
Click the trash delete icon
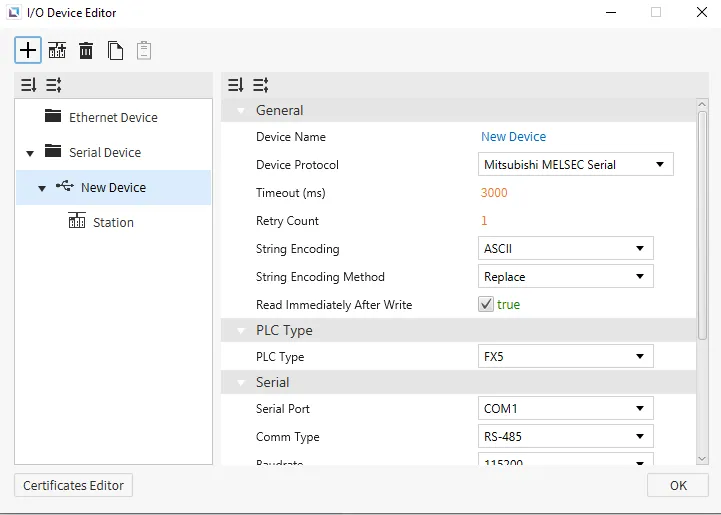(x=86, y=50)
